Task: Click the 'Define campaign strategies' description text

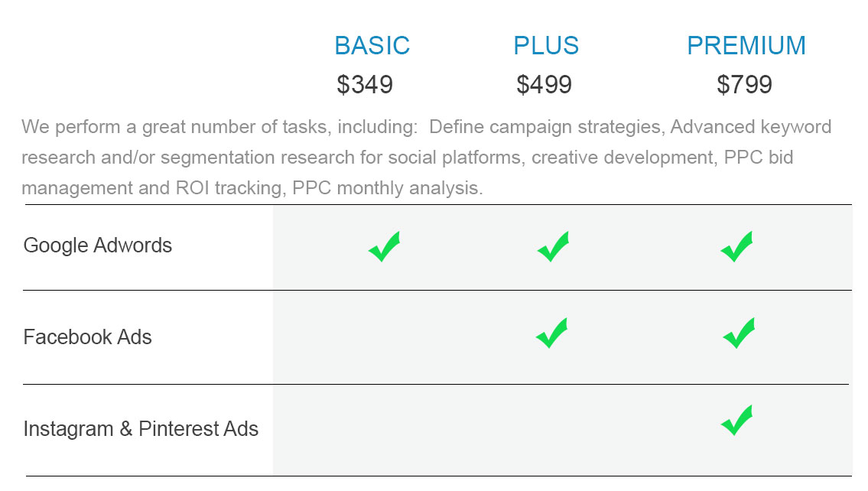Action: pyautogui.click(x=545, y=127)
